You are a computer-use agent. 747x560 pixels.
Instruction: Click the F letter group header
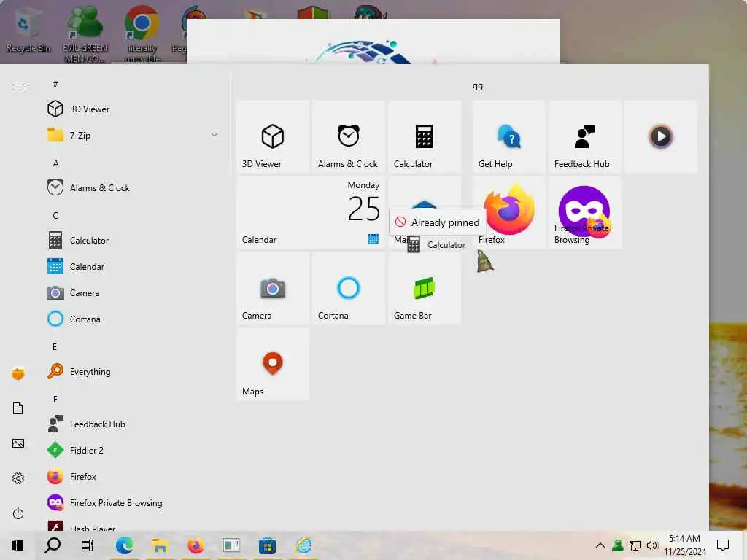[x=55, y=399]
